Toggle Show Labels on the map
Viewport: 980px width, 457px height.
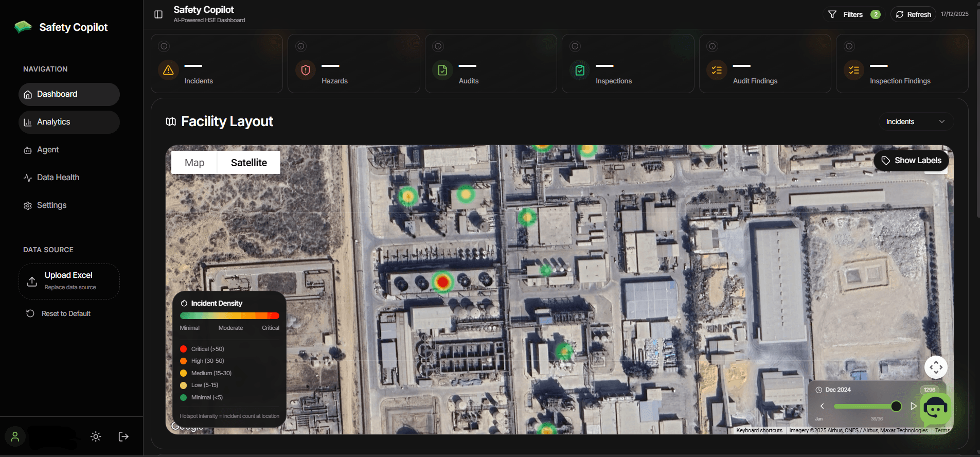pos(911,161)
